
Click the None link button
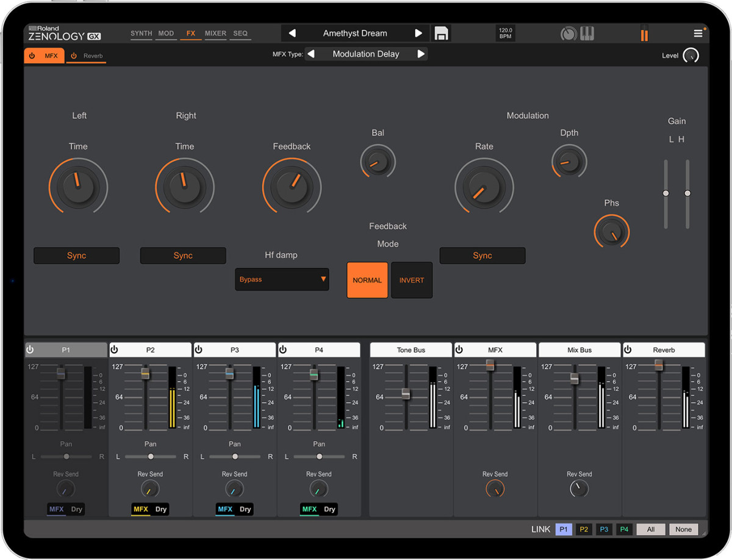pos(684,529)
